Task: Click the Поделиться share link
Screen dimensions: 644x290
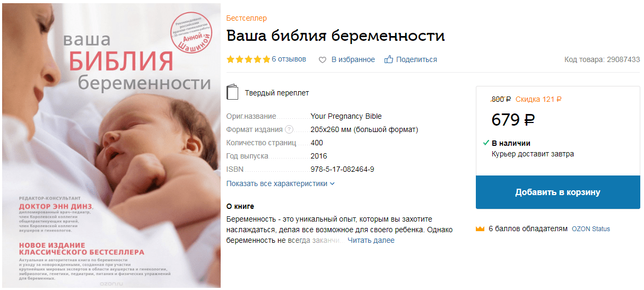Action: pyautogui.click(x=416, y=59)
